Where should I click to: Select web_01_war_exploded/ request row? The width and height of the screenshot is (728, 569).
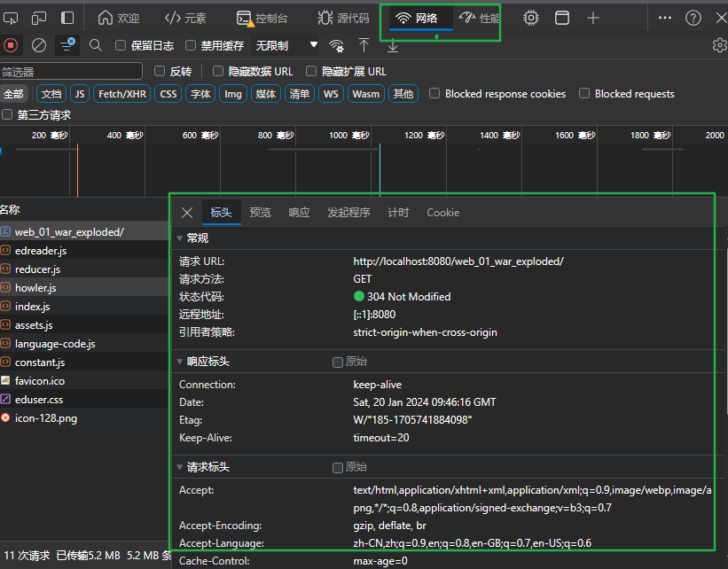[x=84, y=231]
